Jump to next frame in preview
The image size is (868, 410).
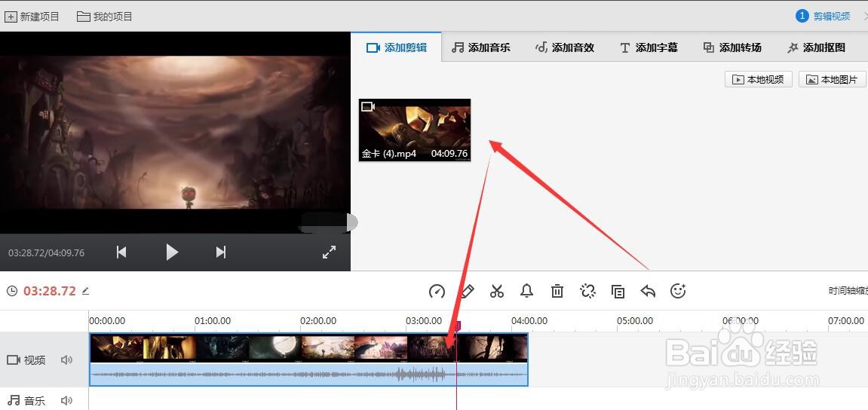pyautogui.click(x=221, y=252)
